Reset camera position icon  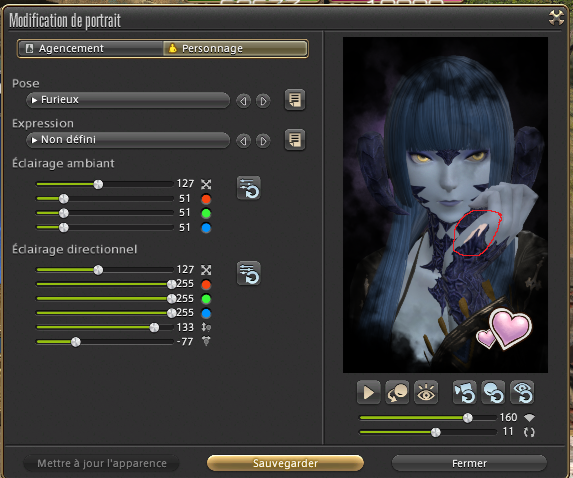(464, 393)
